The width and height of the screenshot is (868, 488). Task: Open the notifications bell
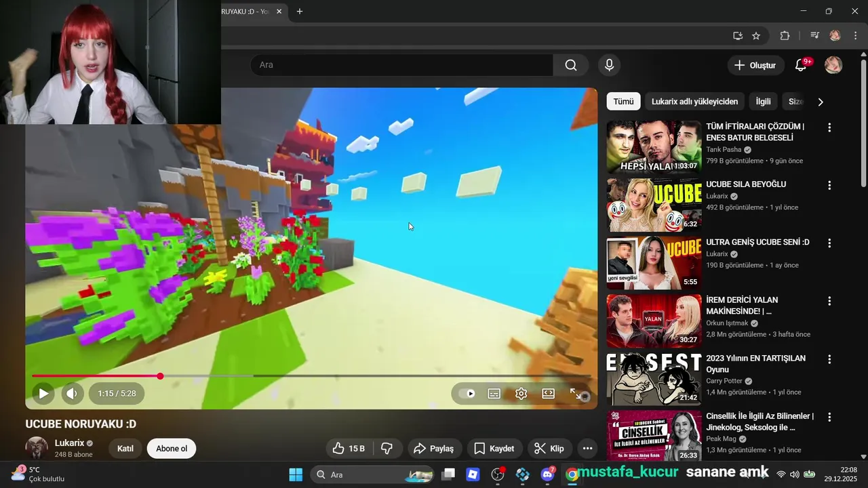(x=801, y=65)
